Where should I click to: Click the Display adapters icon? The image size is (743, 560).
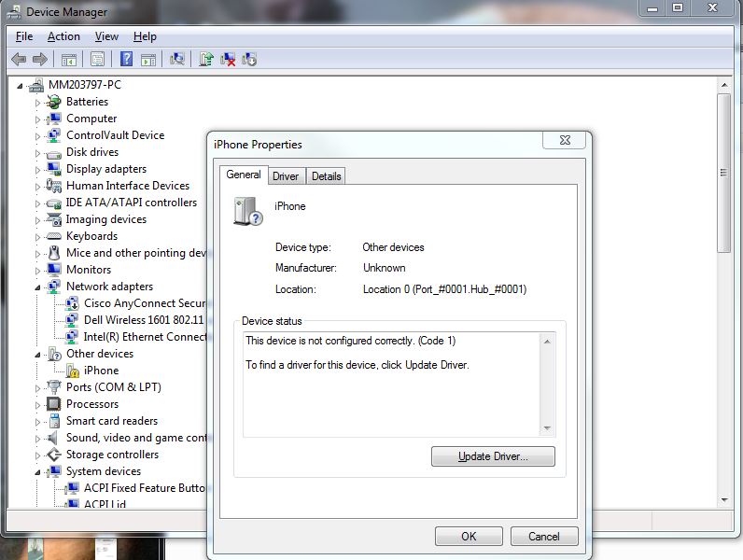click(54, 169)
